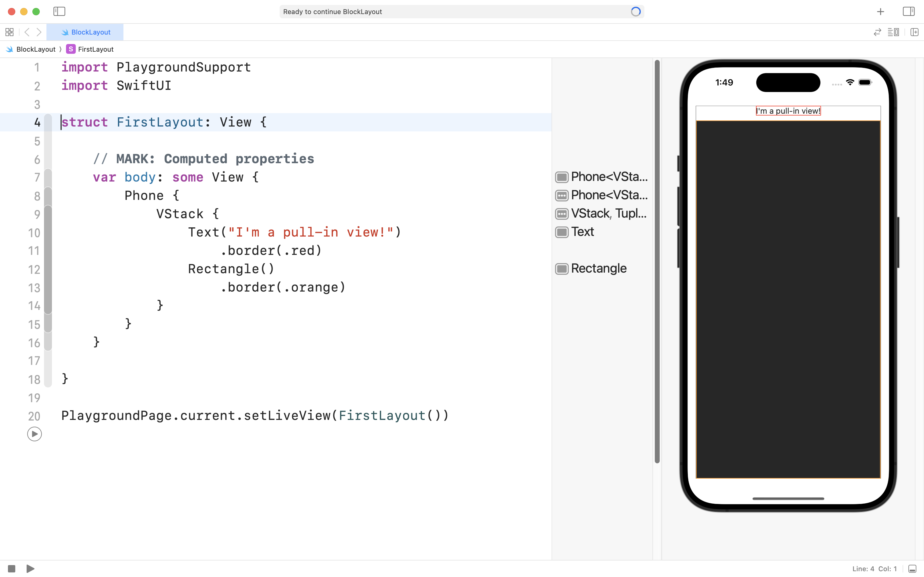This screenshot has height=577, width=924.
Task: Execute playground with bottom play button
Action: (31, 569)
